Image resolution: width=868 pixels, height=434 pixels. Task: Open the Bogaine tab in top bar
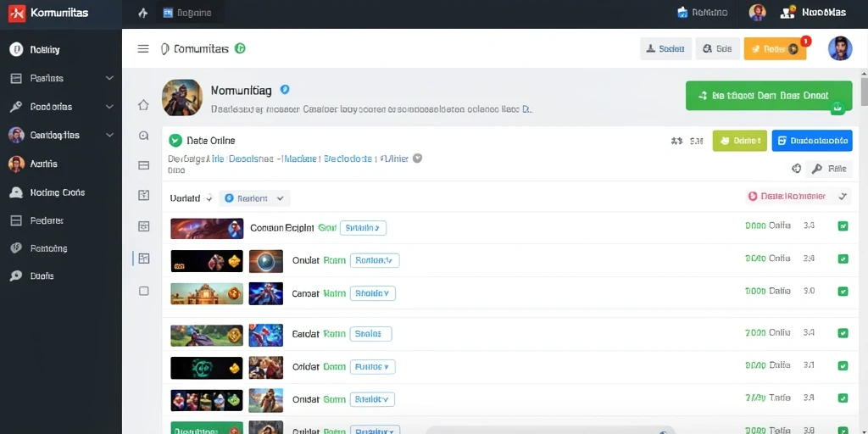[187, 14]
